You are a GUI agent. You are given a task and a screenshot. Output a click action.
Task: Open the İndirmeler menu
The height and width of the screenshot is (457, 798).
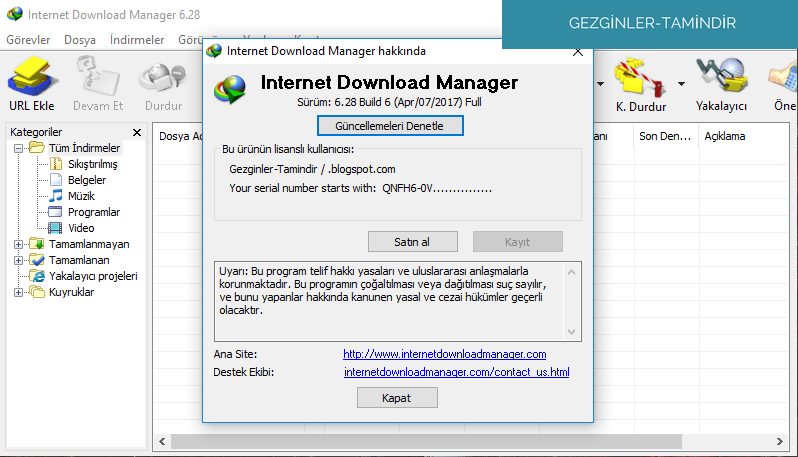[135, 40]
